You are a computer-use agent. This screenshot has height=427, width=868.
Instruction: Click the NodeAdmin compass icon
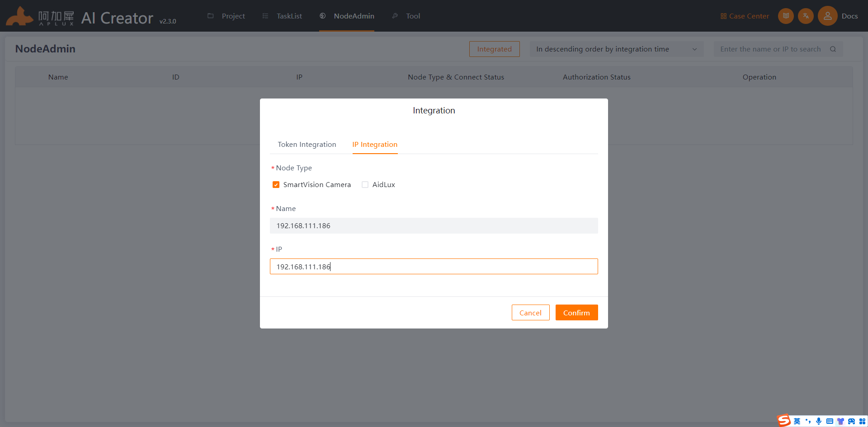click(322, 16)
